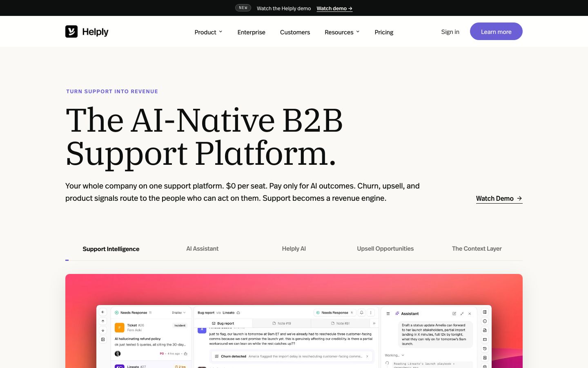The width and height of the screenshot is (588, 368).
Task: Click the bot icon beside Lineato header
Action: (238, 313)
